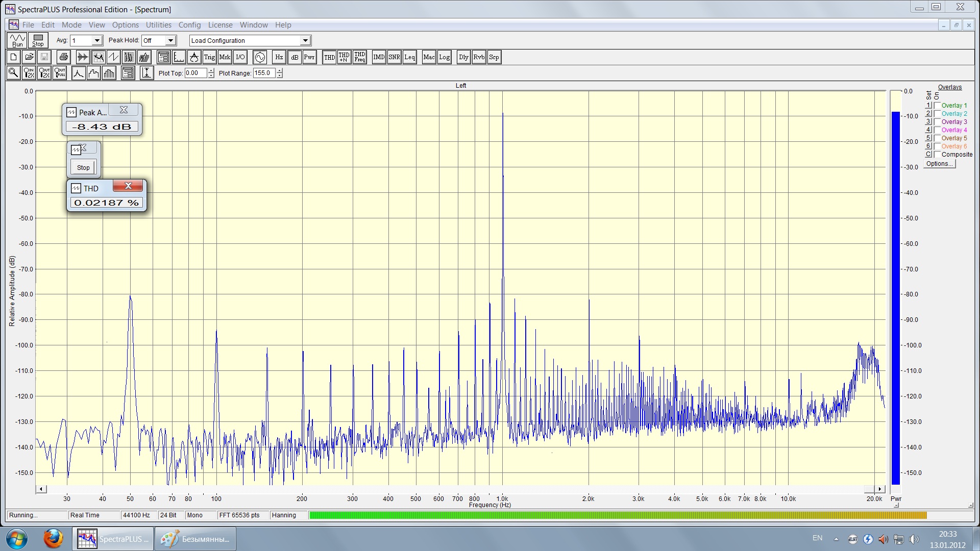This screenshot has width=980, height=551.
Task: Open the Utilities menu
Action: pyautogui.click(x=159, y=25)
